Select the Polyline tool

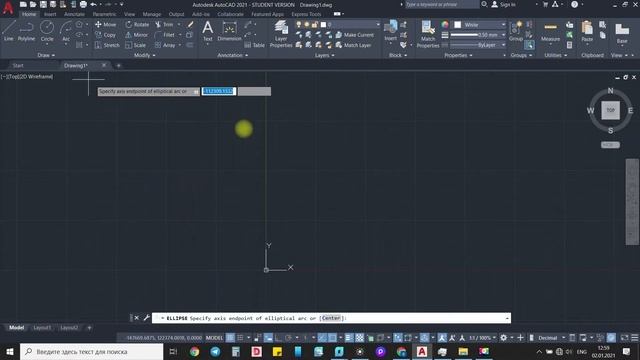point(26,31)
